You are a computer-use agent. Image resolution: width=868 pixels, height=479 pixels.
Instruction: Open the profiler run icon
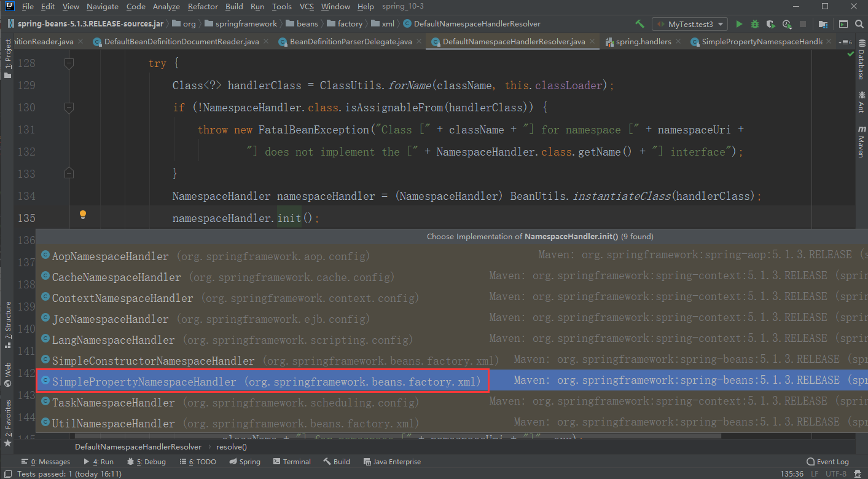point(787,24)
